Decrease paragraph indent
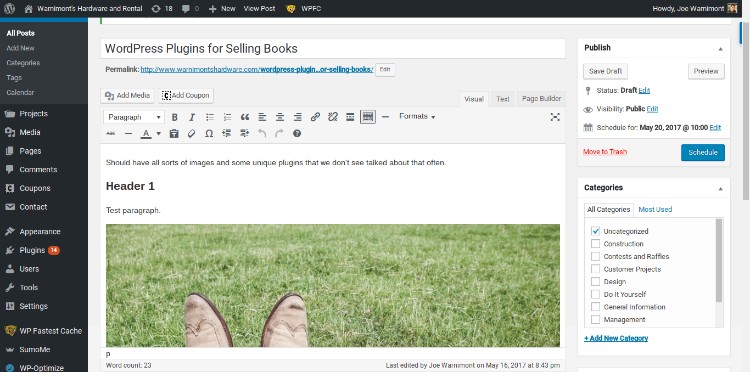Viewport: 750px width, 372px height. (x=227, y=134)
